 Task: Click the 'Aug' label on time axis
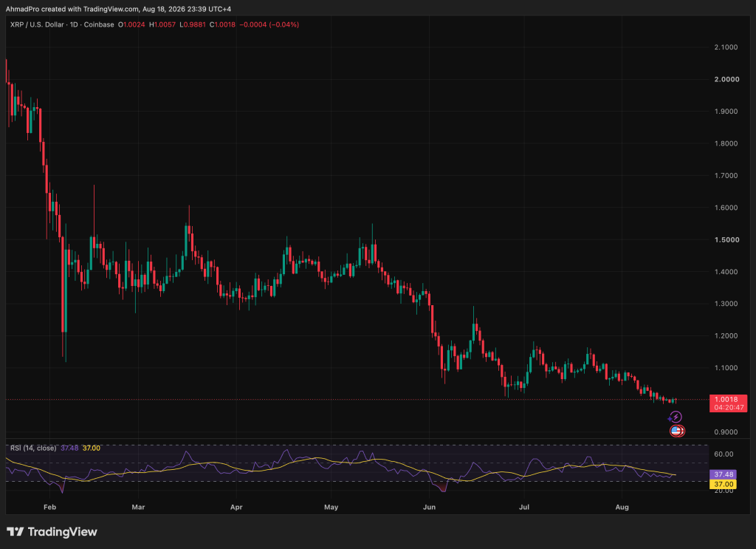622,507
